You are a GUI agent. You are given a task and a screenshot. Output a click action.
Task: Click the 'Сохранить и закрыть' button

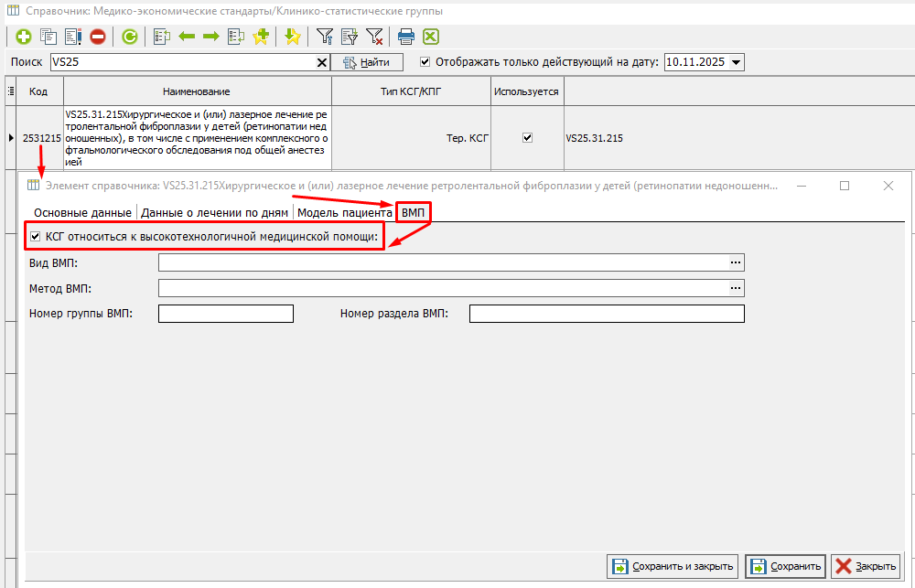coord(673,566)
